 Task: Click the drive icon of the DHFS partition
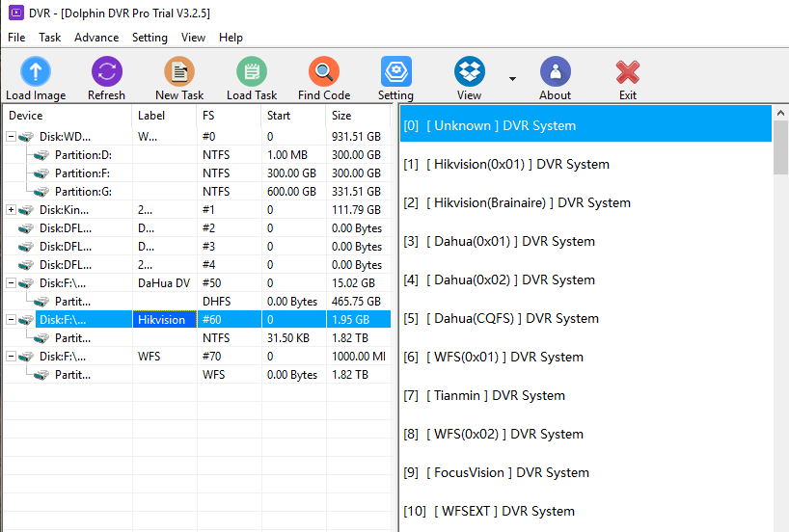pyautogui.click(x=41, y=302)
